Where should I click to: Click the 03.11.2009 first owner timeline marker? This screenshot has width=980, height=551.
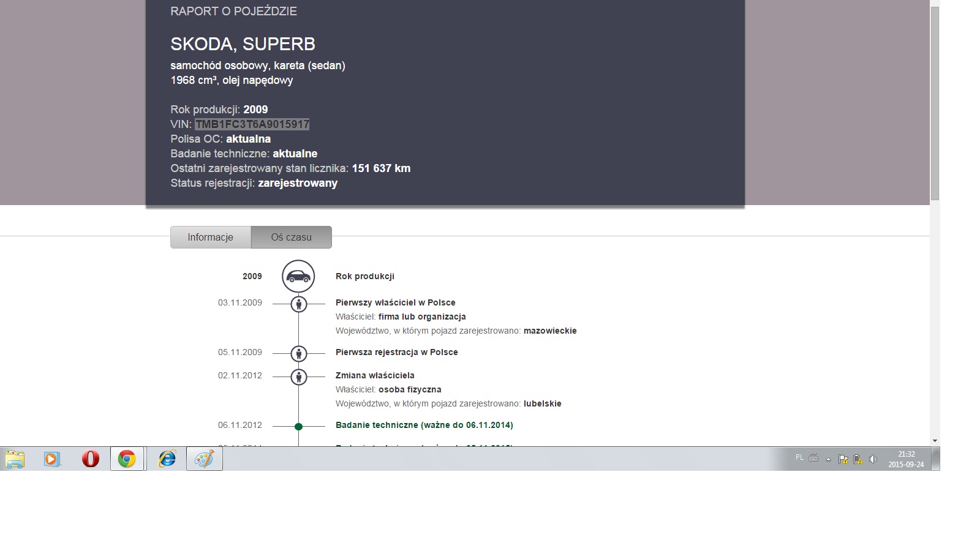(298, 304)
